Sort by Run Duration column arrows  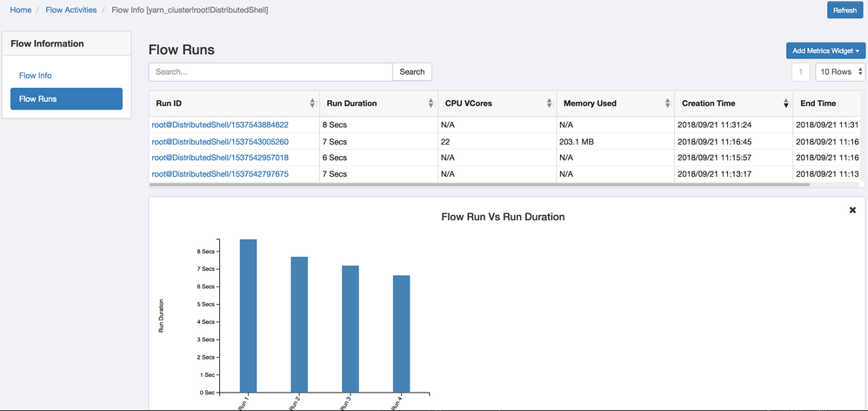pos(431,104)
